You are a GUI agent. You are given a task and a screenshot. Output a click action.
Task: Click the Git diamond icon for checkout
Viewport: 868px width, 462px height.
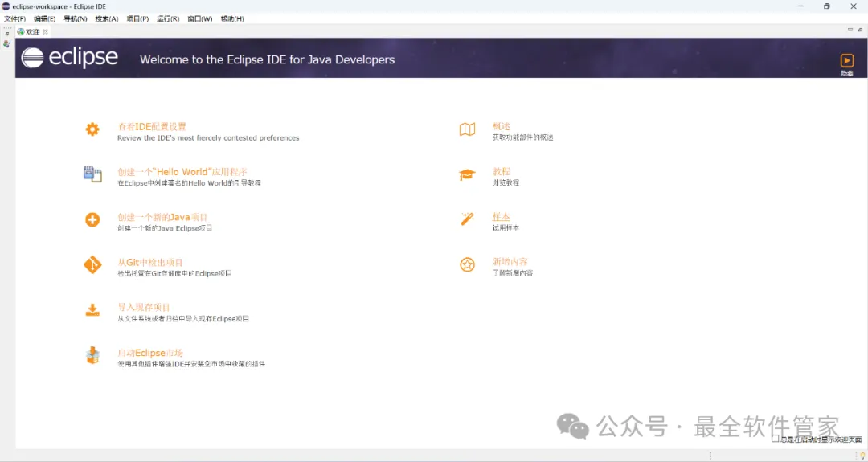point(92,265)
